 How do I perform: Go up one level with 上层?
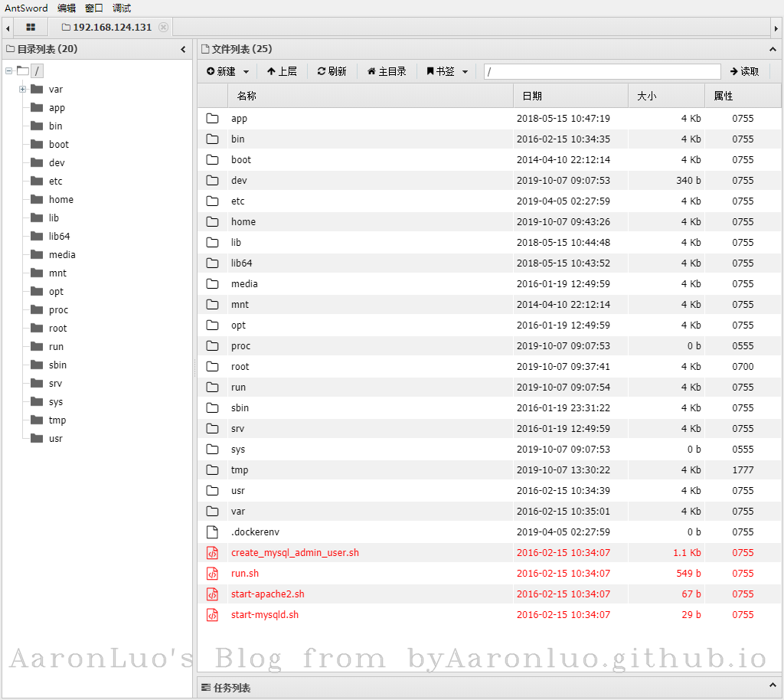tap(281, 71)
